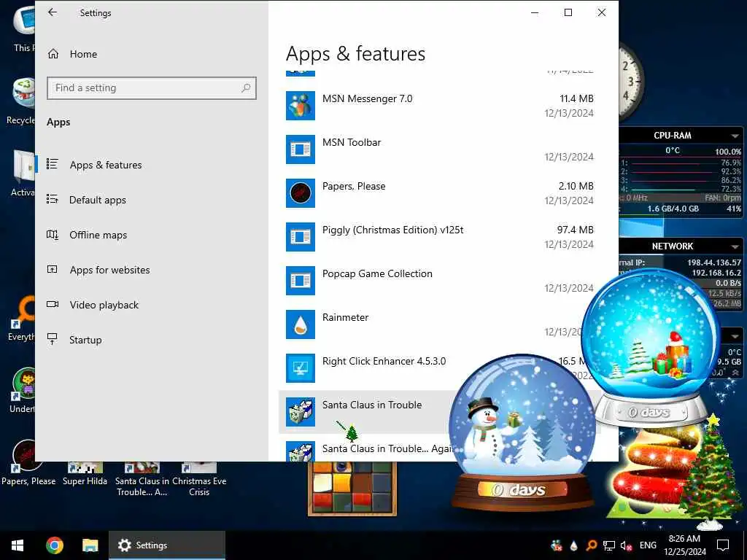Click the 2.10 MB size for Papers, Please

[x=576, y=186]
